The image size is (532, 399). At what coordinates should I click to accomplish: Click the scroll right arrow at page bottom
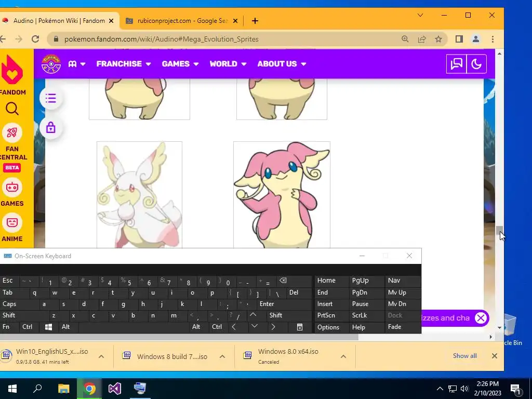pos(490,337)
